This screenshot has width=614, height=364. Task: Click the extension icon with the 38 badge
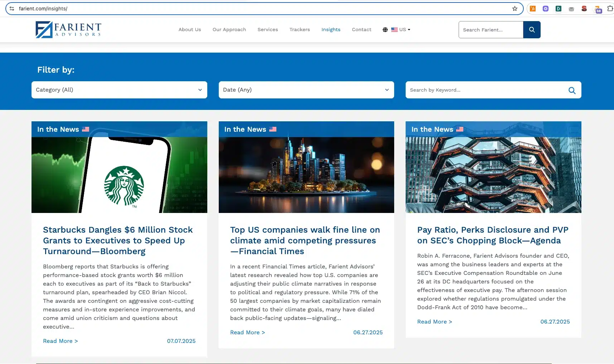click(x=598, y=9)
